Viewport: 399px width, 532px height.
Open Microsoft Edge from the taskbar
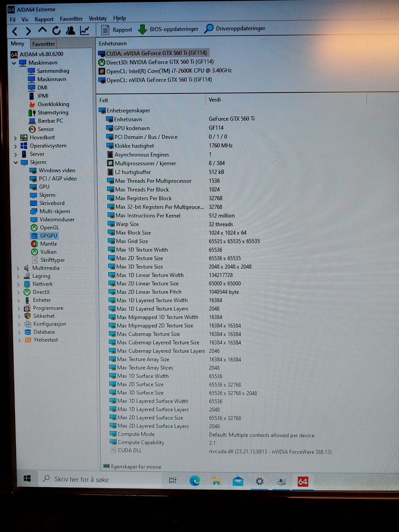coord(195,481)
